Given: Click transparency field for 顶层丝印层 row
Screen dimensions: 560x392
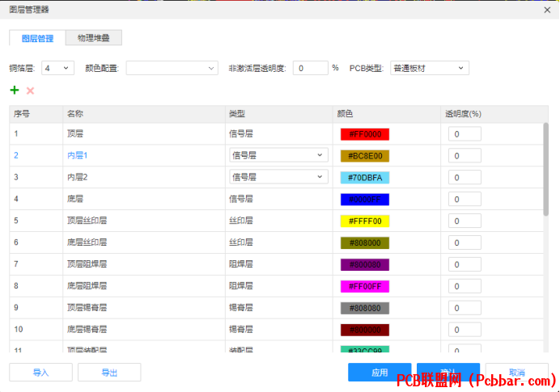Looking at the screenshot, I should [465, 221].
